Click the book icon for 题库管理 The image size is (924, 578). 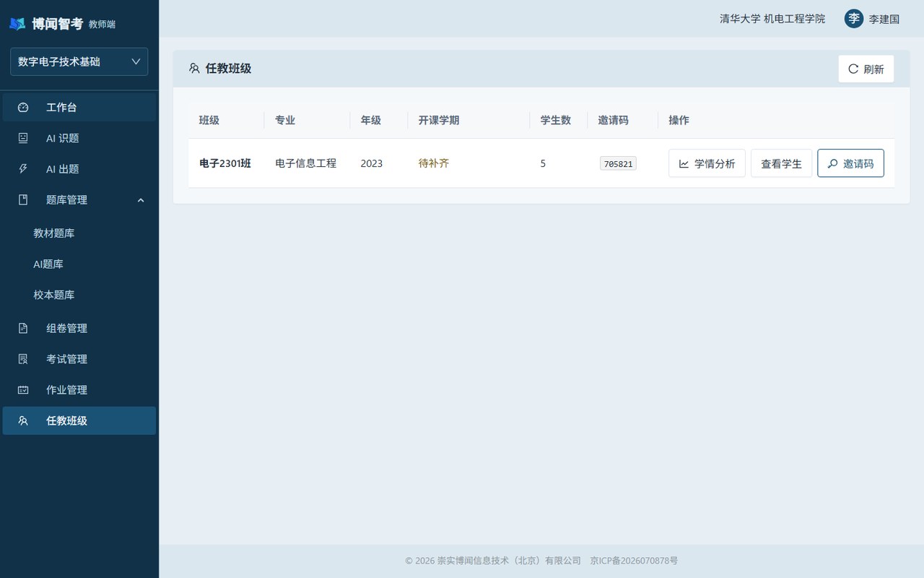(x=23, y=200)
